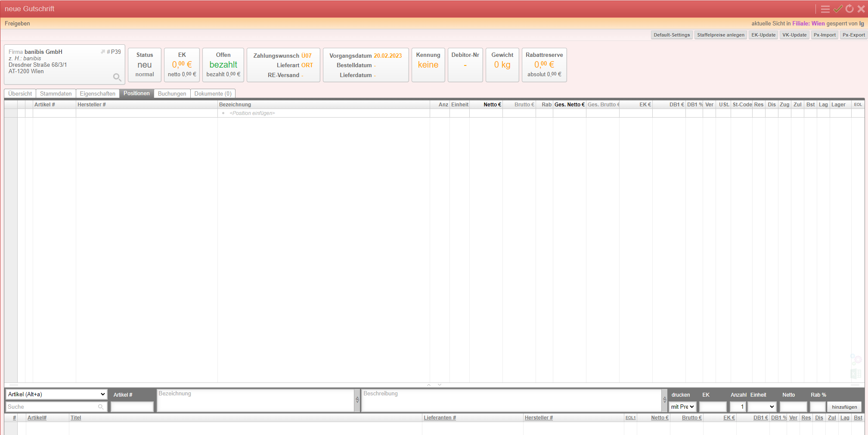Open the drucken 'mit Pre' dropdown
The width and height of the screenshot is (868, 435).
pyautogui.click(x=682, y=407)
